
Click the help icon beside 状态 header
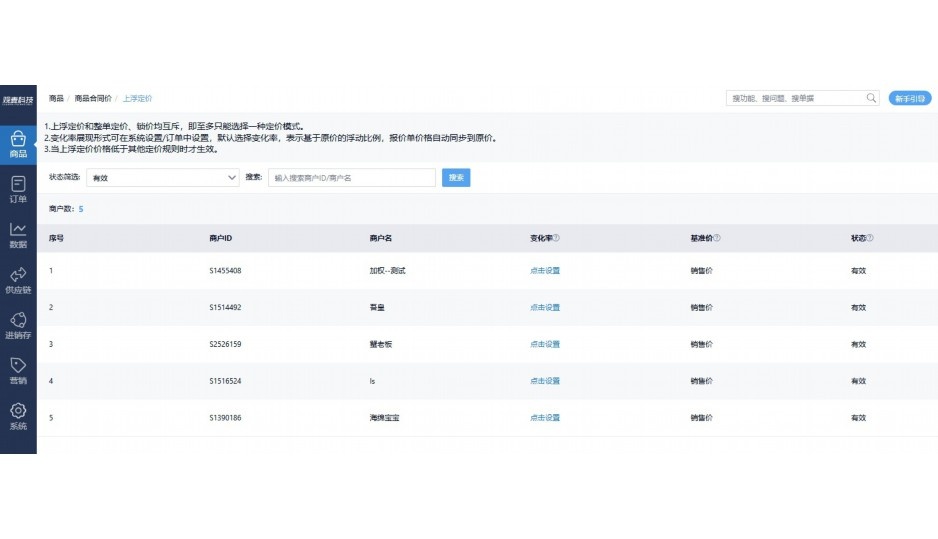870,238
